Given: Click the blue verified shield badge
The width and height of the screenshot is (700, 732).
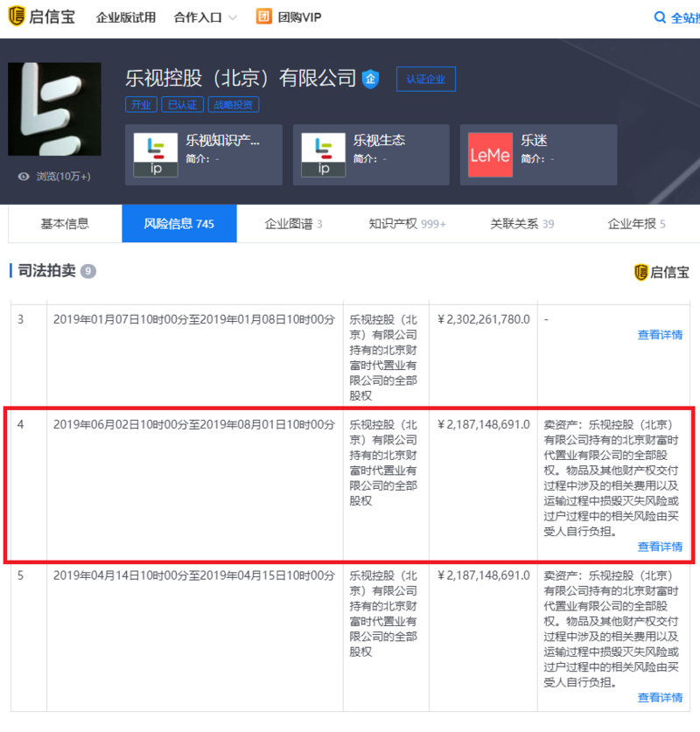Looking at the screenshot, I should (371, 79).
